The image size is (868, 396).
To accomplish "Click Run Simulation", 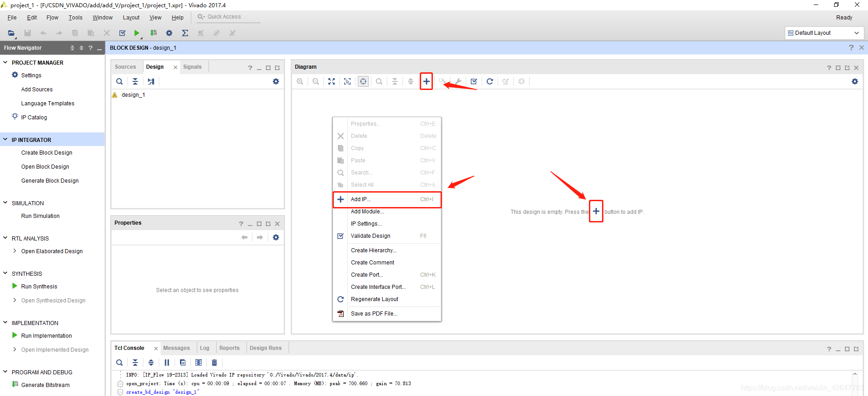I will (40, 216).
